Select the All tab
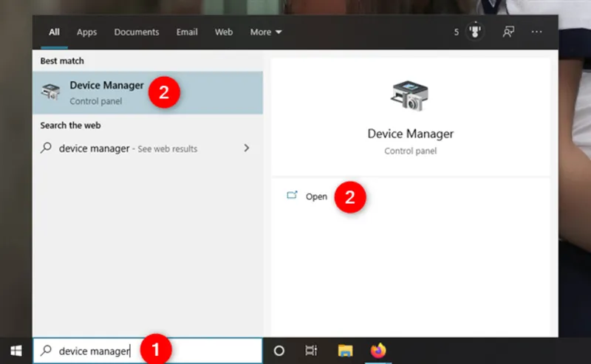The height and width of the screenshot is (364, 591). (54, 32)
